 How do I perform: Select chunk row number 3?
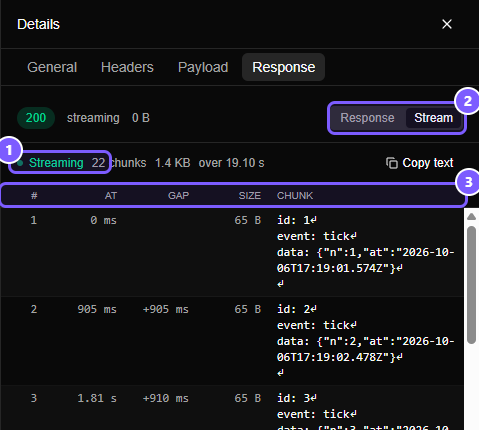click(232, 408)
